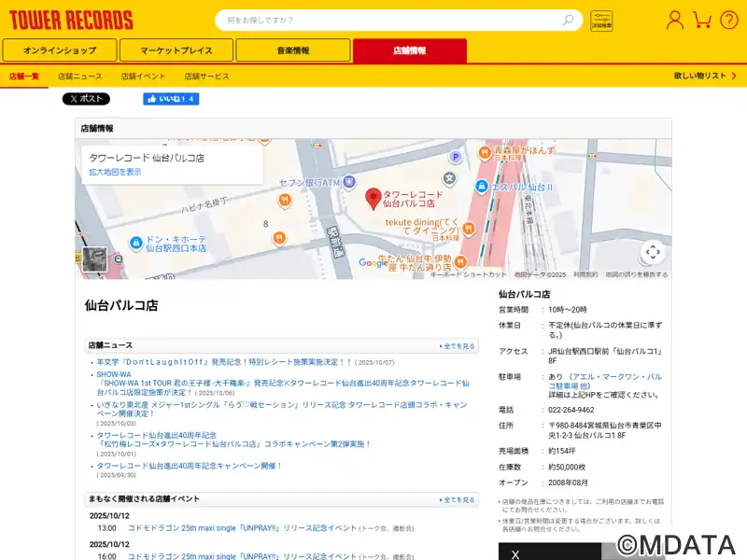Expand the wishlist menu arrow
Screen dimensions: 747x560
coord(733,76)
